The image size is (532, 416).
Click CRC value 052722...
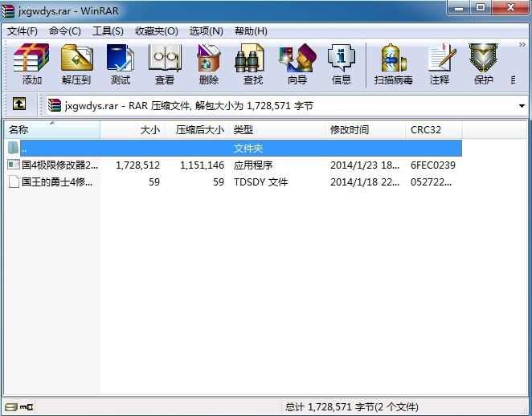431,182
